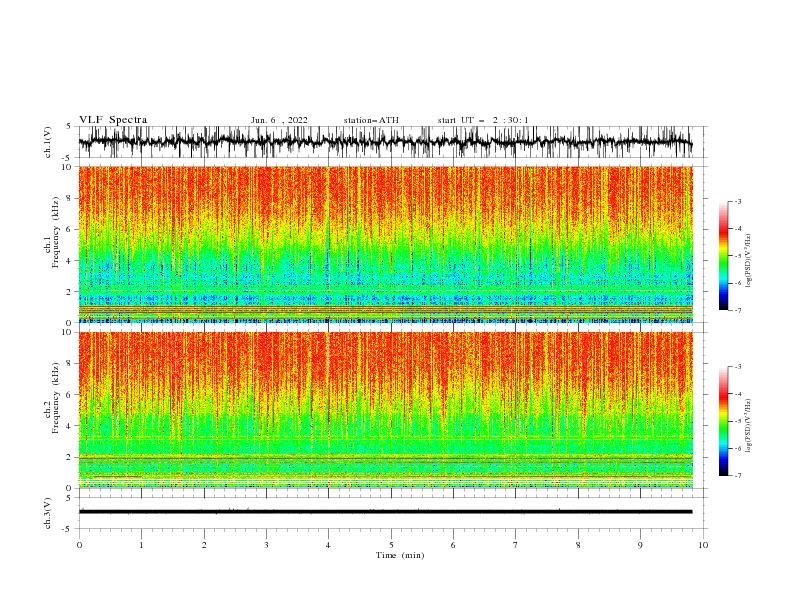Click the ch.2 frequency tick label "4"
The image size is (792, 612).
(x=69, y=426)
